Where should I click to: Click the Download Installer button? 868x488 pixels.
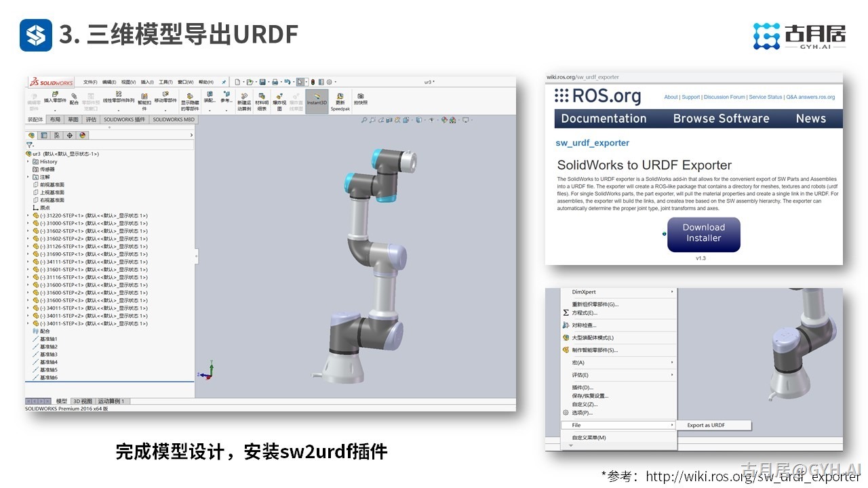[x=703, y=235]
